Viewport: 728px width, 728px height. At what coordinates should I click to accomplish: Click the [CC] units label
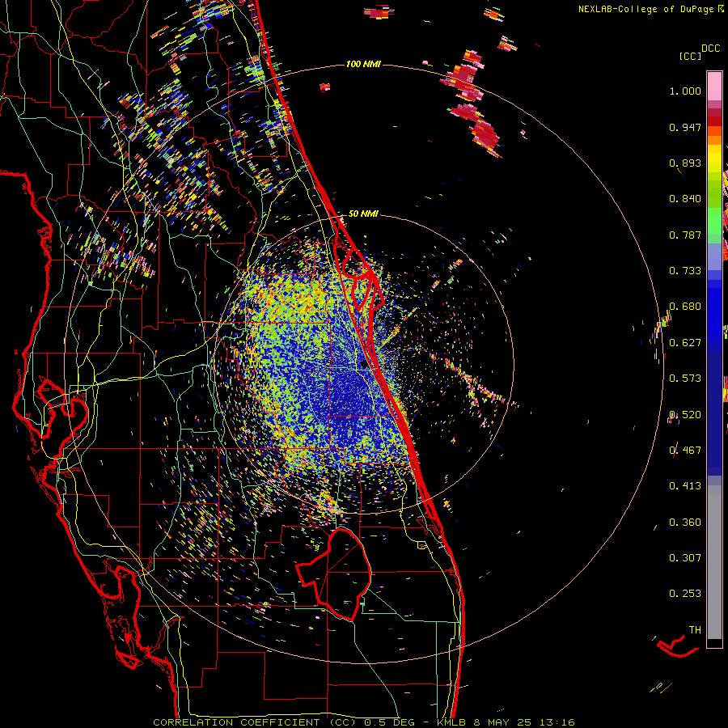[x=690, y=56]
